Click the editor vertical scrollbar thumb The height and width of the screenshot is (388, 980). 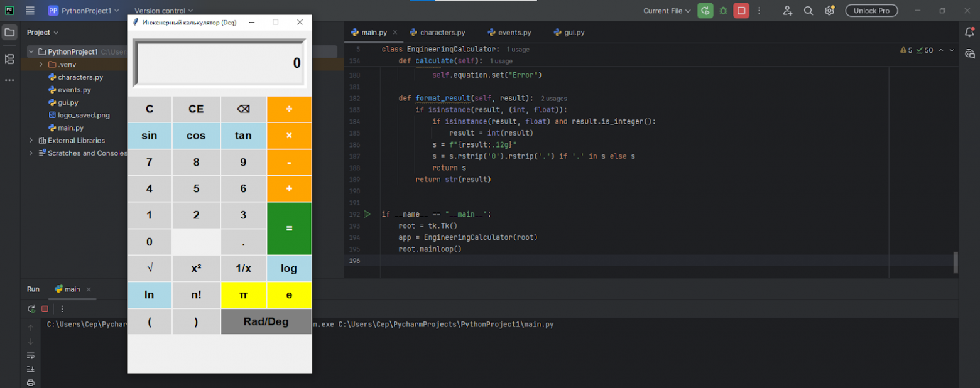tap(955, 262)
